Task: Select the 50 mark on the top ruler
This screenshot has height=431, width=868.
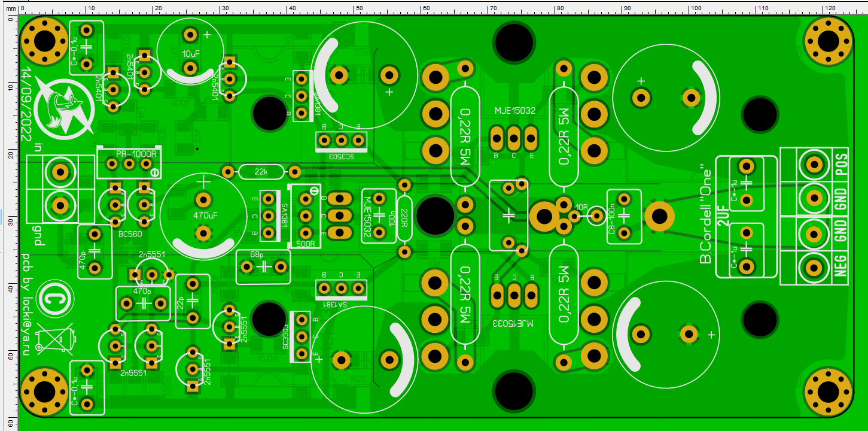Action: point(358,8)
